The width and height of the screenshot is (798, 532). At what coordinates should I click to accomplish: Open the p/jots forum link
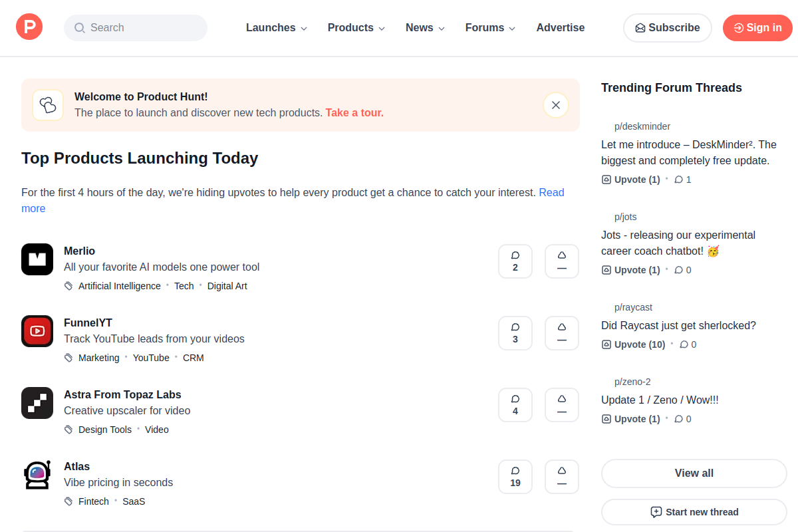point(626,217)
